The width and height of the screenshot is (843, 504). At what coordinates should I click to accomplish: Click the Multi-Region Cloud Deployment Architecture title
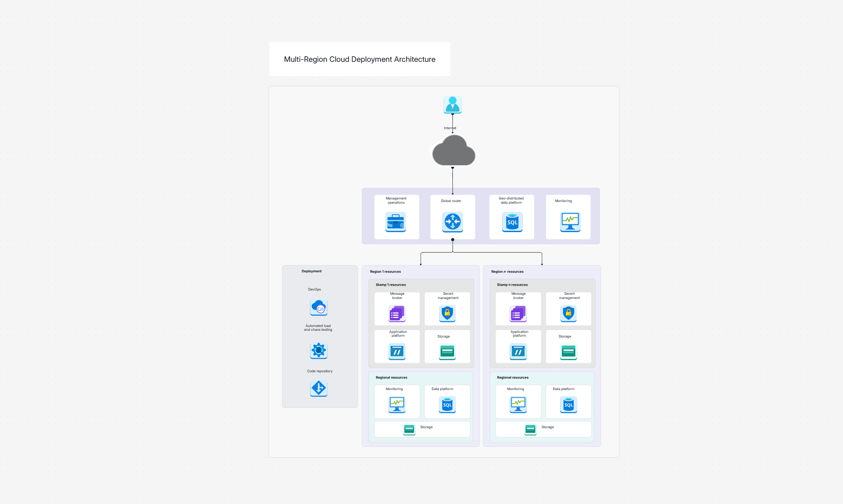click(x=360, y=59)
